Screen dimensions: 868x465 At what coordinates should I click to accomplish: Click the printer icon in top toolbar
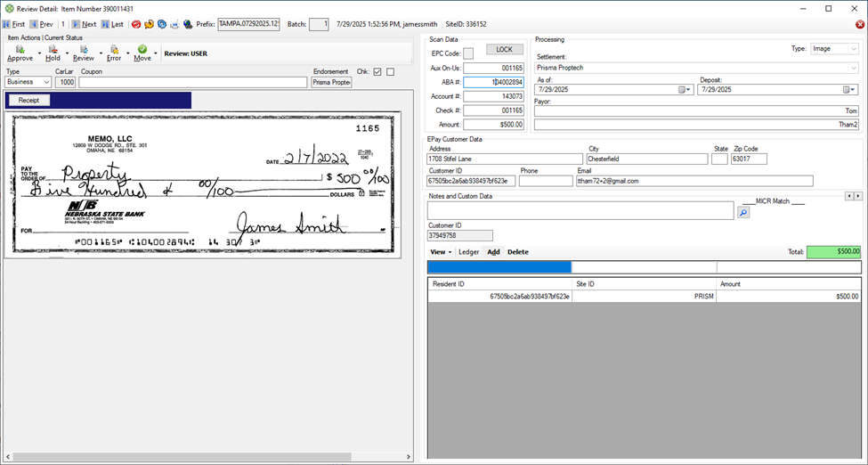[174, 24]
